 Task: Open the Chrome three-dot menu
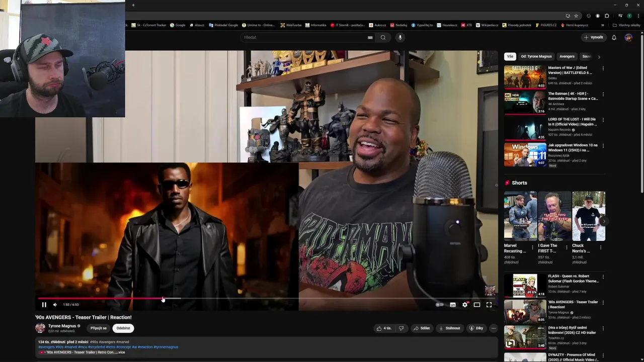637,16
